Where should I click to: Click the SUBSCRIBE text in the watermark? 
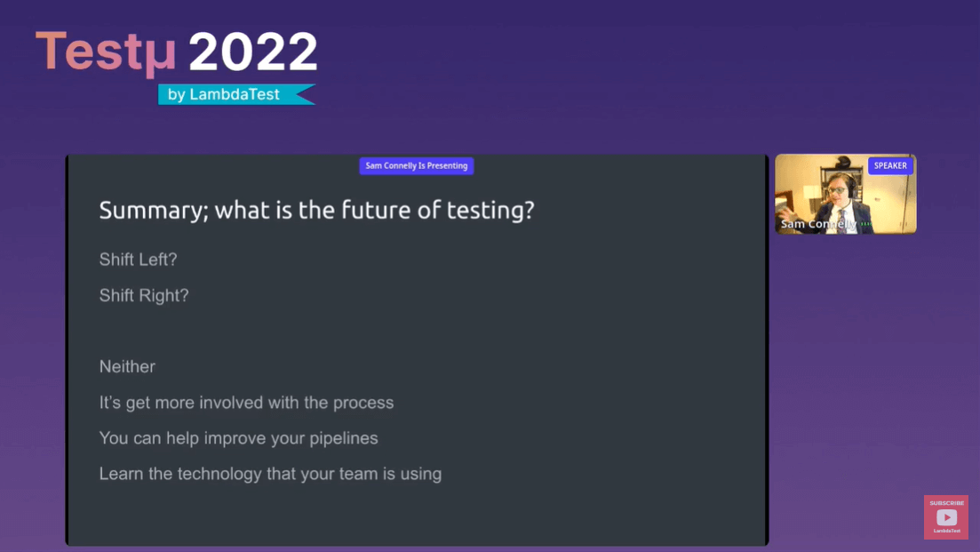tap(946, 503)
